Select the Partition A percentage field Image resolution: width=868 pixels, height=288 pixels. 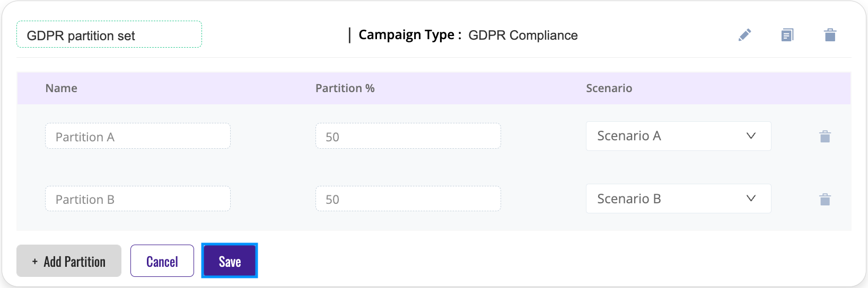click(x=408, y=136)
